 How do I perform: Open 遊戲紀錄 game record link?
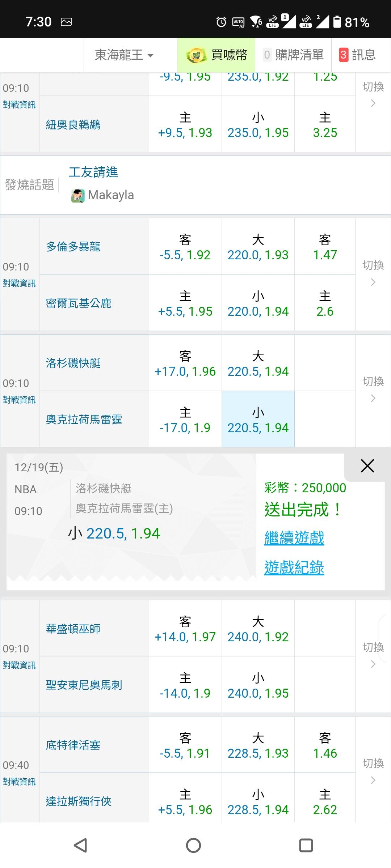click(294, 567)
